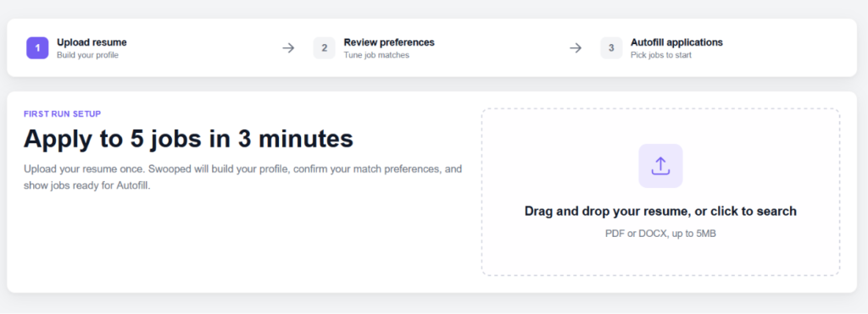Click the 'Tune job matches' subtitle
Image resolution: width=868 pixels, height=314 pixels.
pyautogui.click(x=376, y=55)
